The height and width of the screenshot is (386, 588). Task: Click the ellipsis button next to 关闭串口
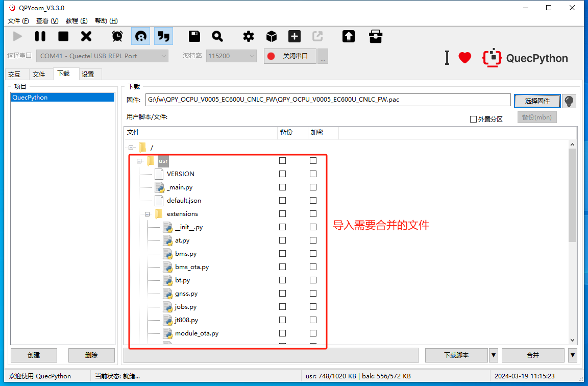(x=323, y=56)
